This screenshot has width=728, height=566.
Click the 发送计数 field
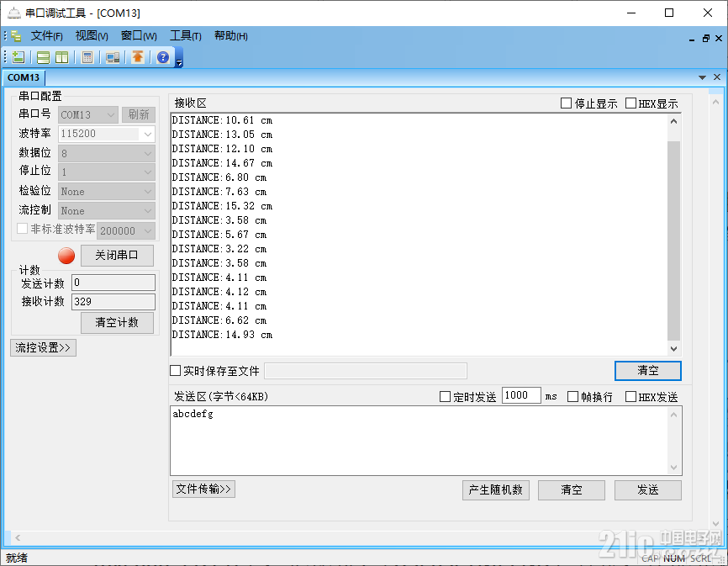point(113,283)
